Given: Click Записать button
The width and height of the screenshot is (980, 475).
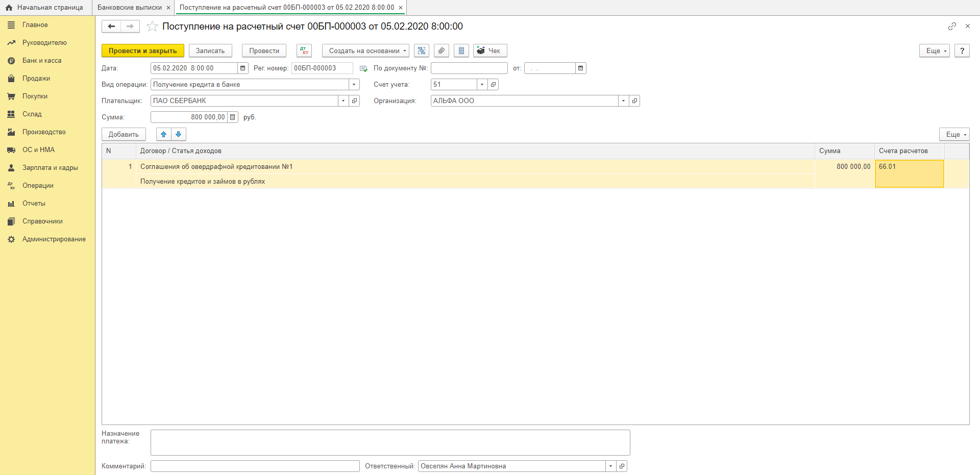Looking at the screenshot, I should click(x=210, y=51).
